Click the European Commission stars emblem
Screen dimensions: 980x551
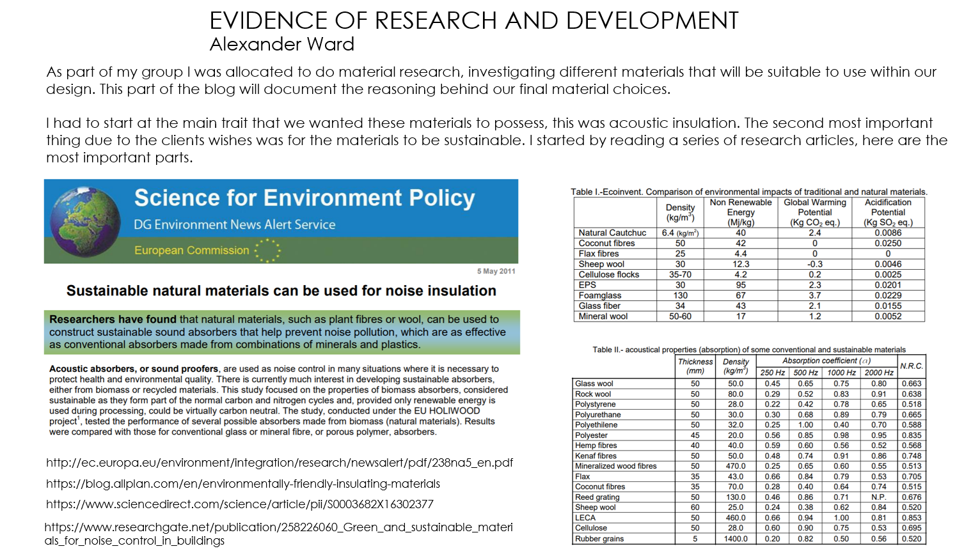(267, 251)
